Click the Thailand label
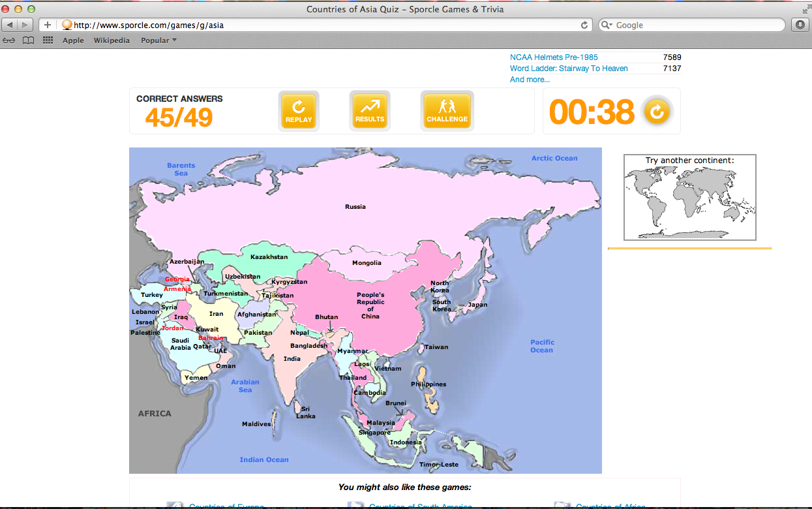The height and width of the screenshot is (509, 812). click(353, 378)
